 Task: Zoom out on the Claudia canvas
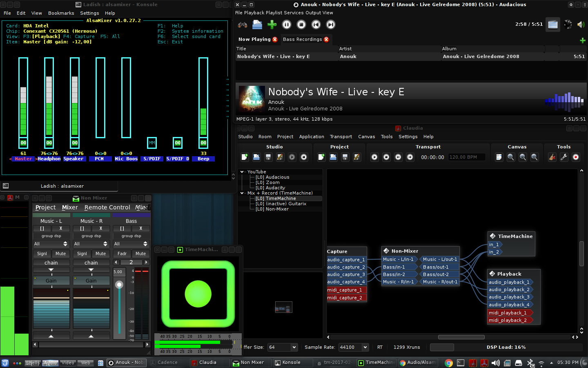523,157
